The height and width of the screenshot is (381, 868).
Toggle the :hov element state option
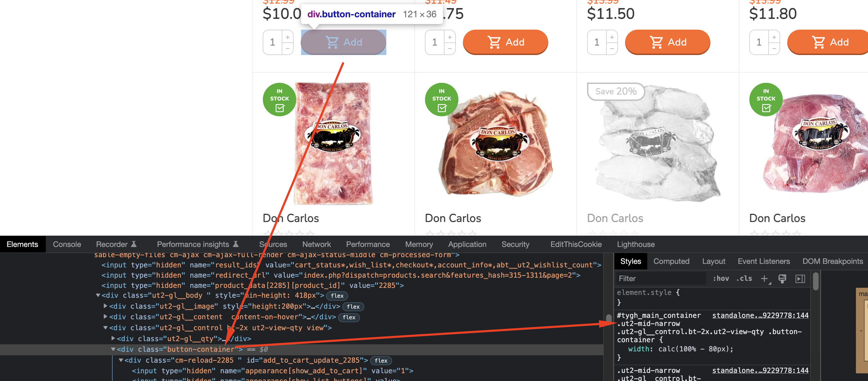point(721,279)
